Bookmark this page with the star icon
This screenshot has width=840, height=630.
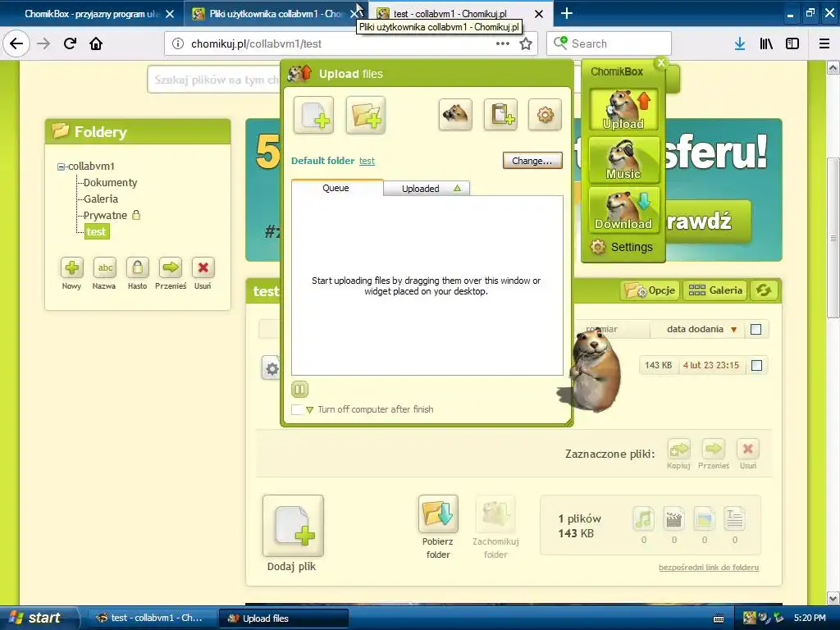click(526, 43)
